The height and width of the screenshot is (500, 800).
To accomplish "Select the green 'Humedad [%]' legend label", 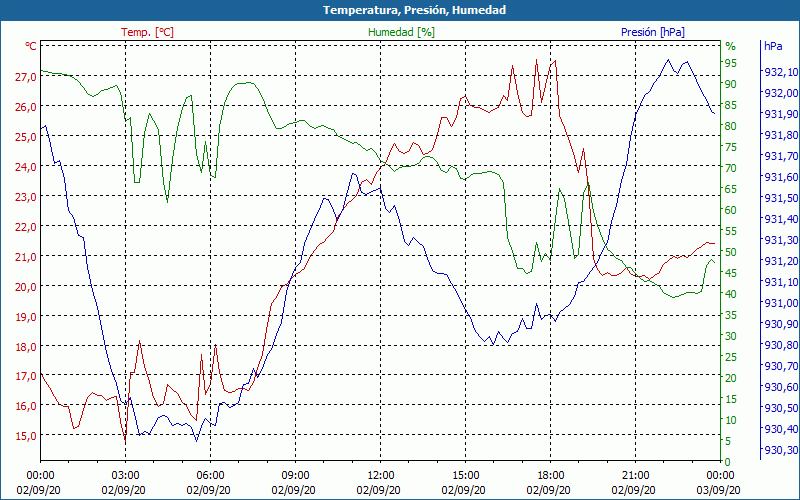I will pyautogui.click(x=401, y=32).
